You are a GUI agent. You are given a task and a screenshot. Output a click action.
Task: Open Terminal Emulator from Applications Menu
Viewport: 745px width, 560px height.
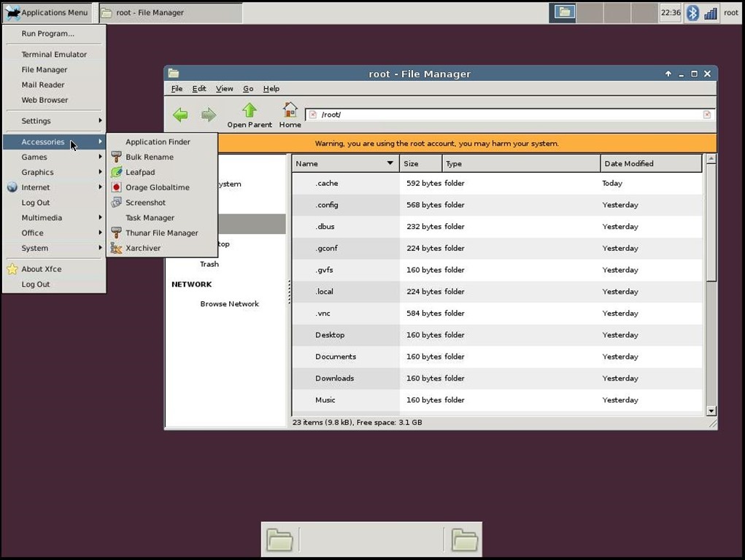(54, 55)
